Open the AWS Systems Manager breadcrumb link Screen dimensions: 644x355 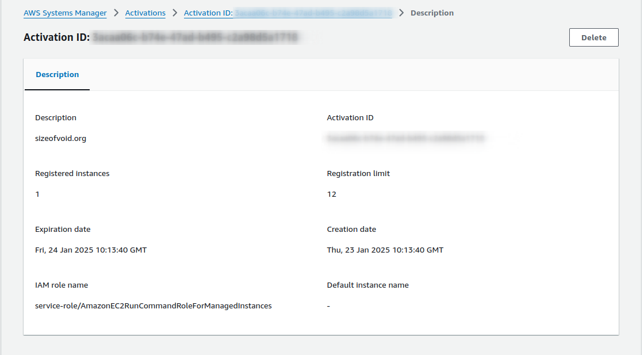pos(65,13)
